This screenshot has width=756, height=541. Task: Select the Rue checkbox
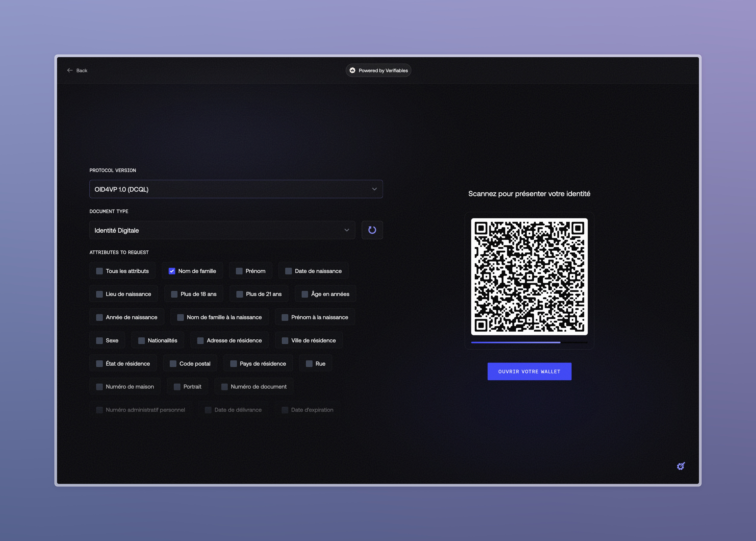309,363
